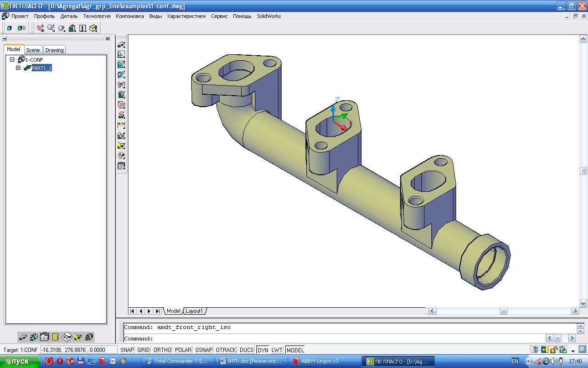This screenshot has width=588, height=368.
Task: Toggle OTRACK in the status bar
Action: pyautogui.click(x=226, y=350)
